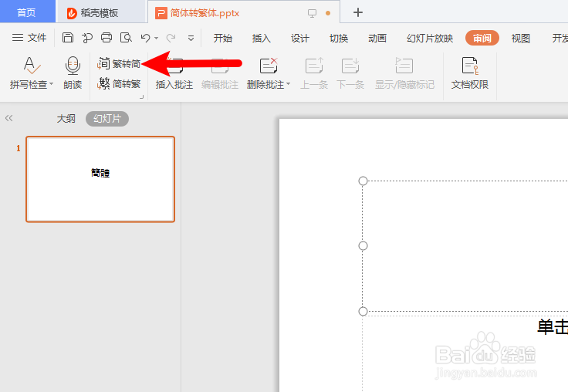The height and width of the screenshot is (392, 568).
Task: Switch to the 开始 ribbon tab
Action: [x=223, y=38]
